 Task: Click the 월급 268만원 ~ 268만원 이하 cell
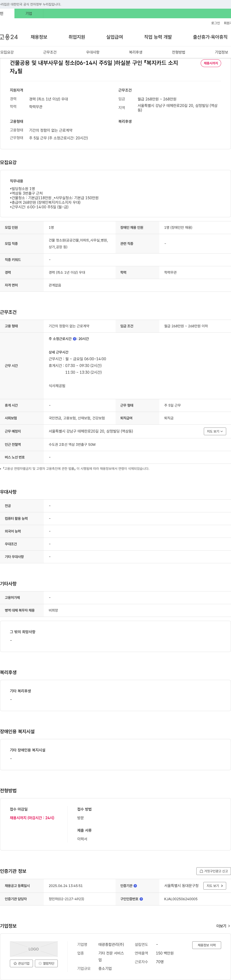[x=186, y=326]
